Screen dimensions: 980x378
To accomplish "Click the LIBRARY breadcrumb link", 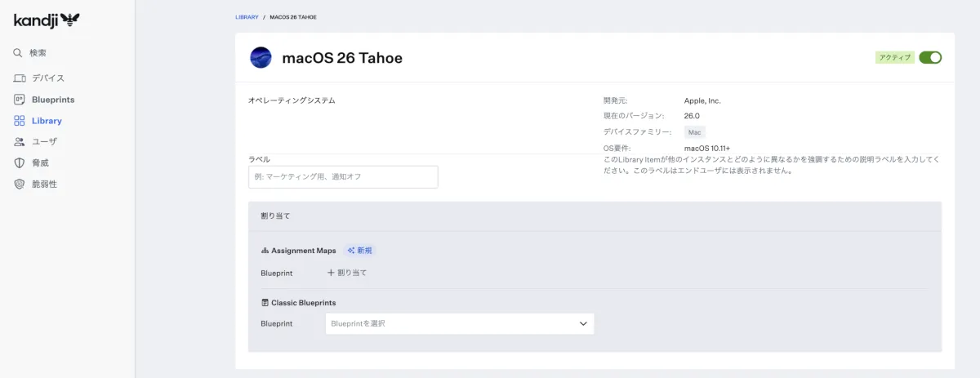I will pyautogui.click(x=247, y=16).
